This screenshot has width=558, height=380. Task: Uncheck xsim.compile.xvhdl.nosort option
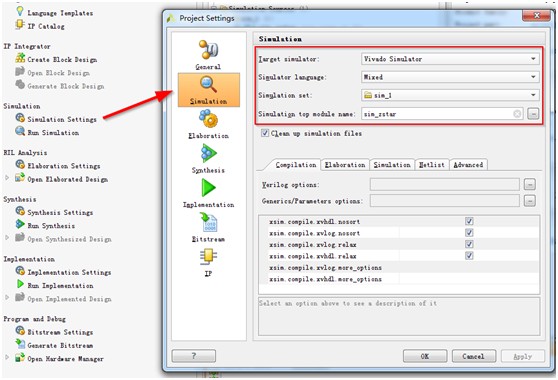469,221
